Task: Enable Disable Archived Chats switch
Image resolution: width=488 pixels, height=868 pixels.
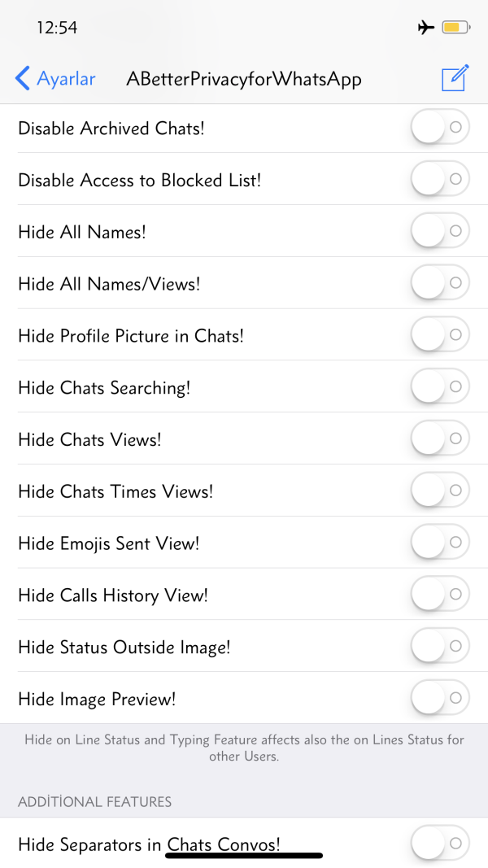Action: (440, 128)
